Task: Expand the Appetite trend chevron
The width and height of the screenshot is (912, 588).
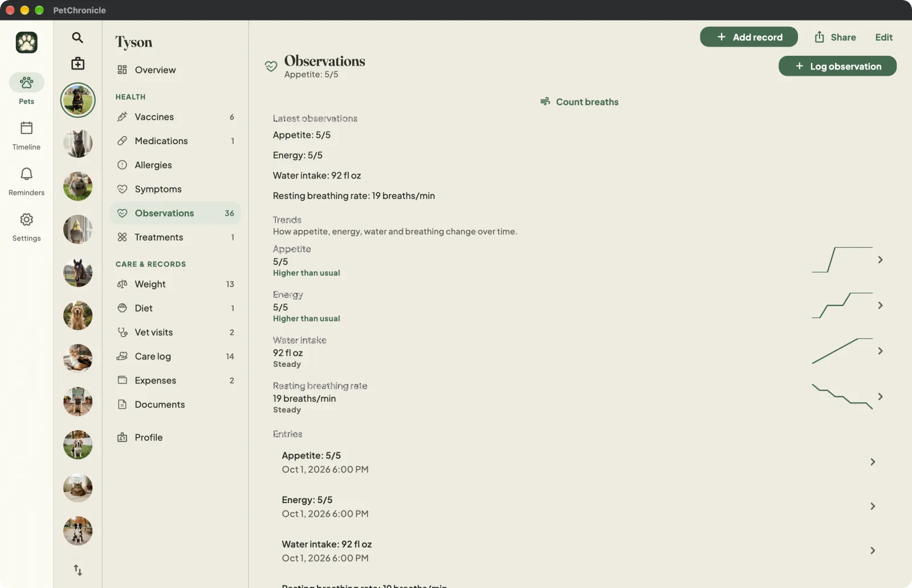Action: pyautogui.click(x=880, y=260)
